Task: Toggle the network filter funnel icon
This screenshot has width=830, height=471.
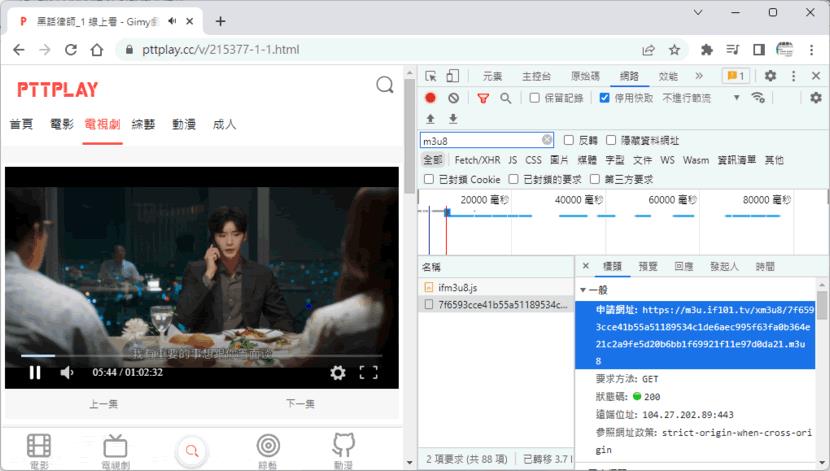Action: [x=483, y=98]
